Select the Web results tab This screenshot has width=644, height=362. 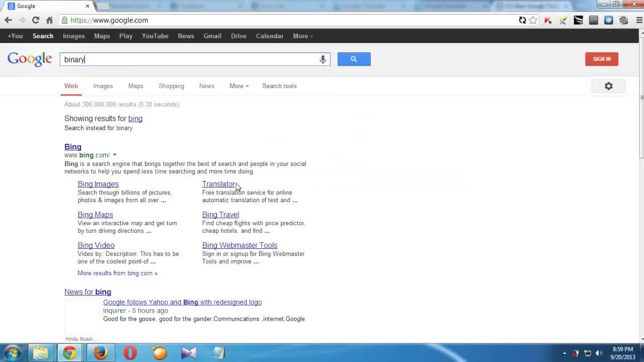pyautogui.click(x=71, y=86)
